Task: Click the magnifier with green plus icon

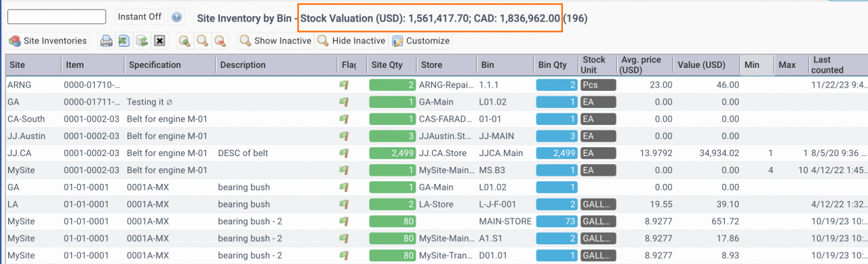Action: (x=184, y=41)
